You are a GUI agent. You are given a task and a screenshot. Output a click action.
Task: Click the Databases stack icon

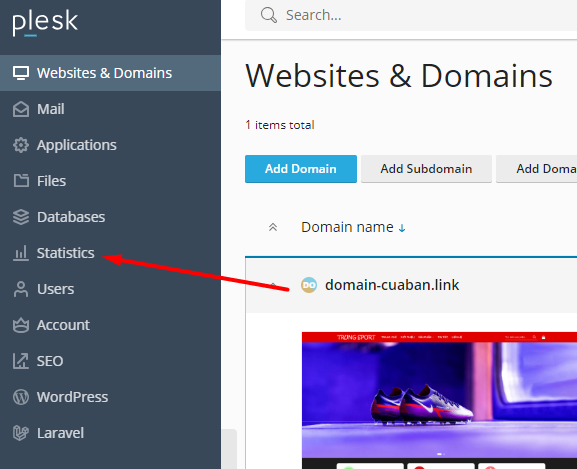tap(21, 217)
